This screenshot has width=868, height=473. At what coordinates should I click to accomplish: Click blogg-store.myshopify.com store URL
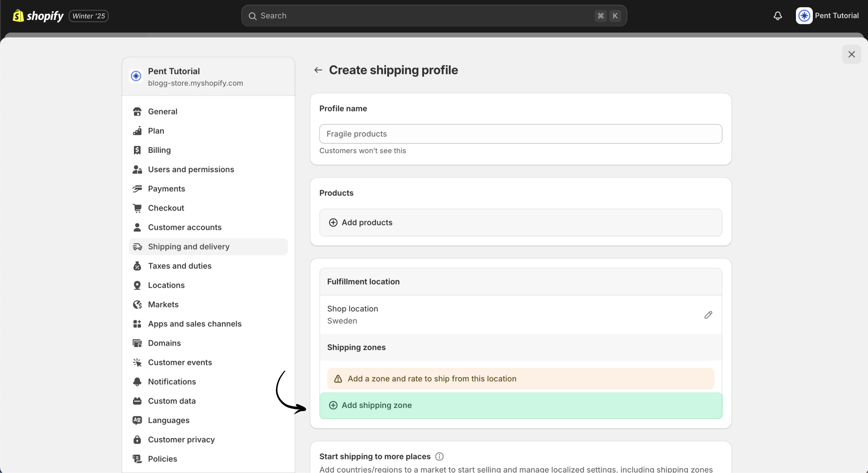coord(195,83)
